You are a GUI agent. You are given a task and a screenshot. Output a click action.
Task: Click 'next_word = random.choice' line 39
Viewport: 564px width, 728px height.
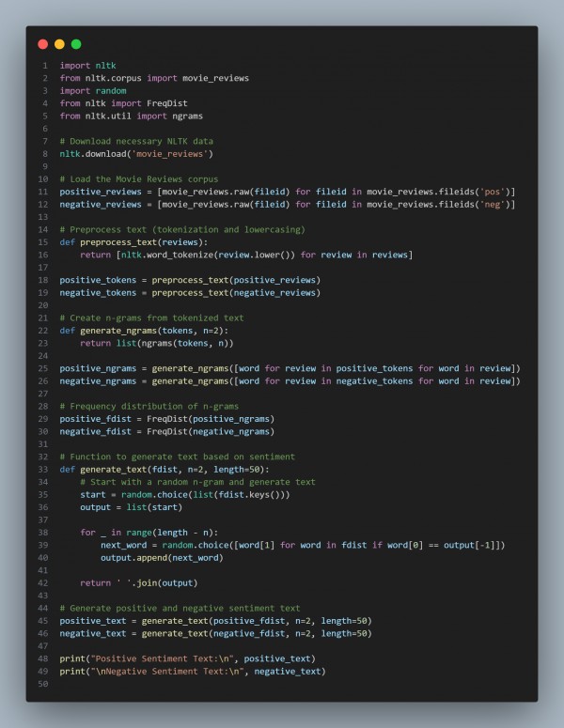tap(303, 545)
